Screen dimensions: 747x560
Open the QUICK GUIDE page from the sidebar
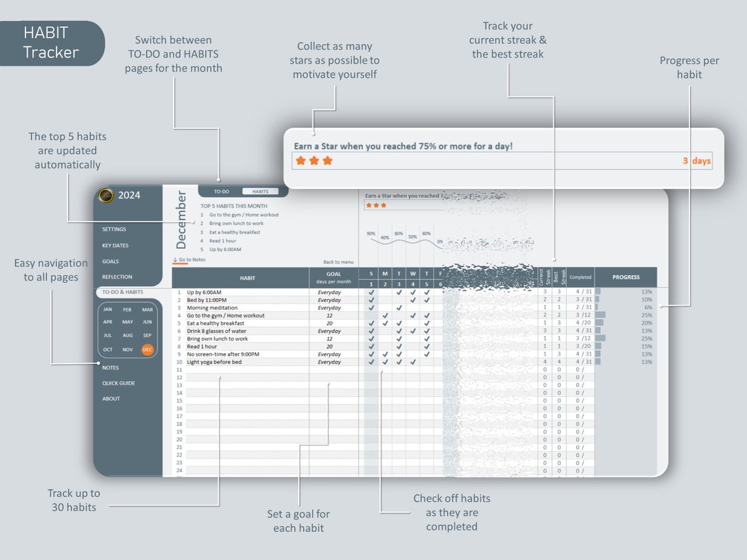click(x=118, y=383)
